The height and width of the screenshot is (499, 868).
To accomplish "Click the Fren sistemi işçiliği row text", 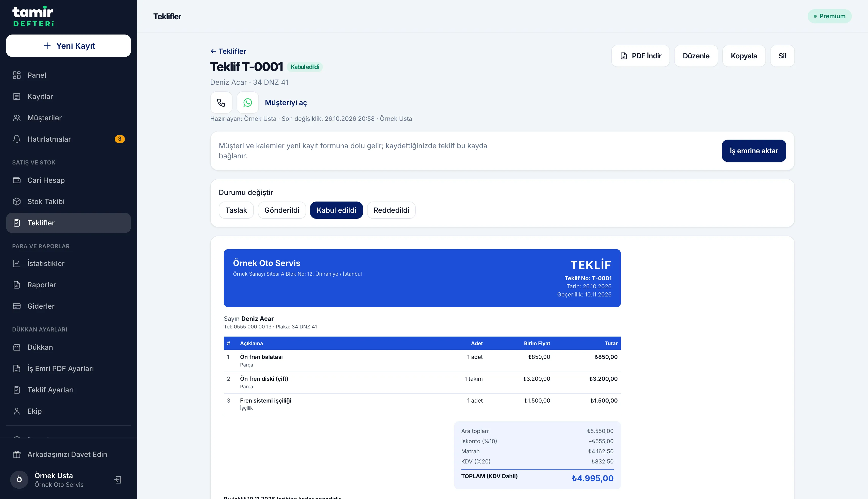I will point(265,401).
